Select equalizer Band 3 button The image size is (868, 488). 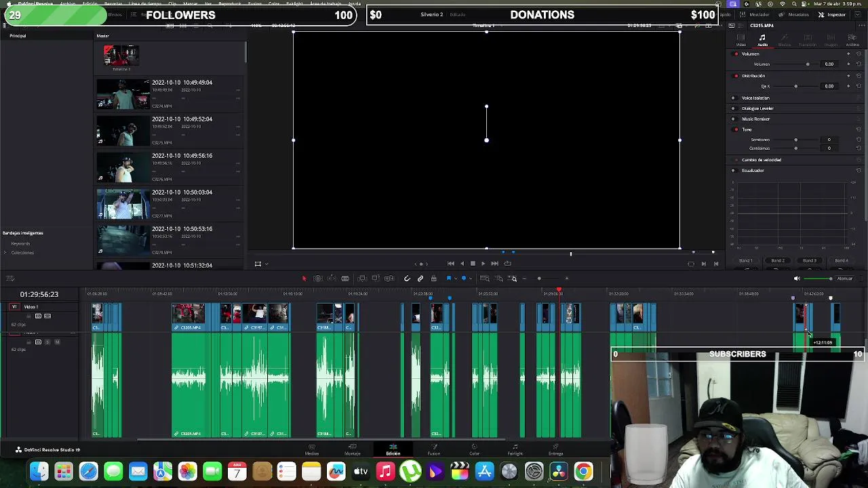810,261
